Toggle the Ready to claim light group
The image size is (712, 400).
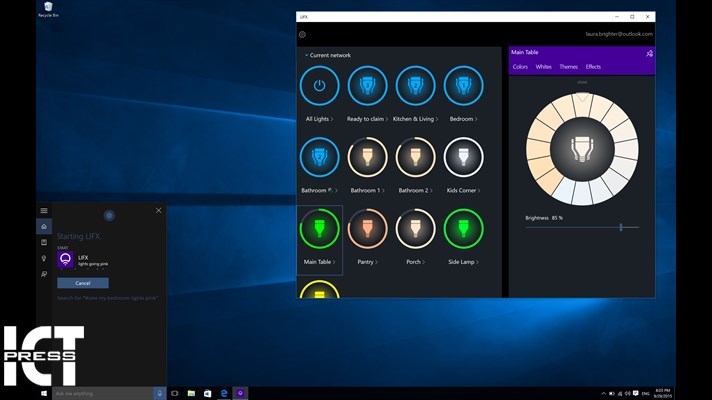[x=367, y=86]
